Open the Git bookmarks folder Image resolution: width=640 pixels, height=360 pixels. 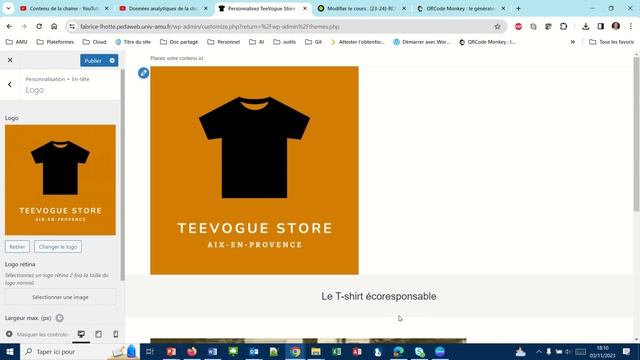pos(313,42)
